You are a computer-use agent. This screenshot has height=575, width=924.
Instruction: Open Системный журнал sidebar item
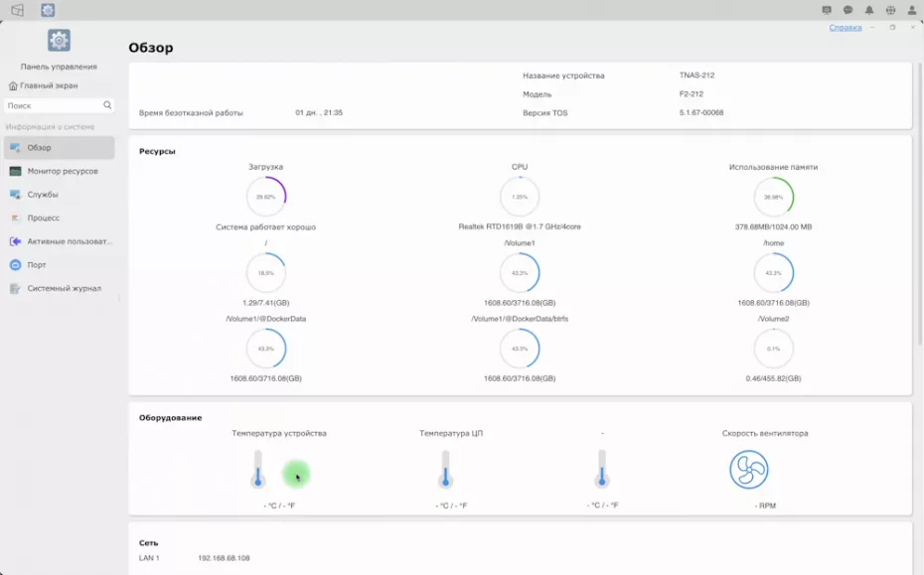(x=64, y=288)
